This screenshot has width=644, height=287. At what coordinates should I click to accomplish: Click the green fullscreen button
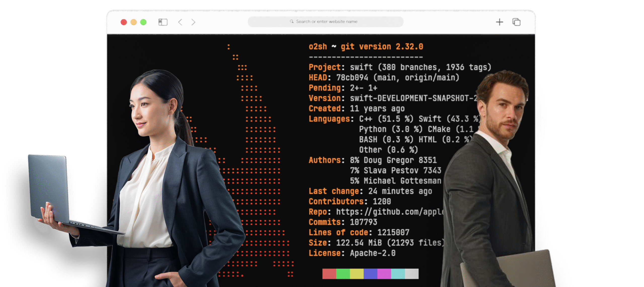point(143,22)
